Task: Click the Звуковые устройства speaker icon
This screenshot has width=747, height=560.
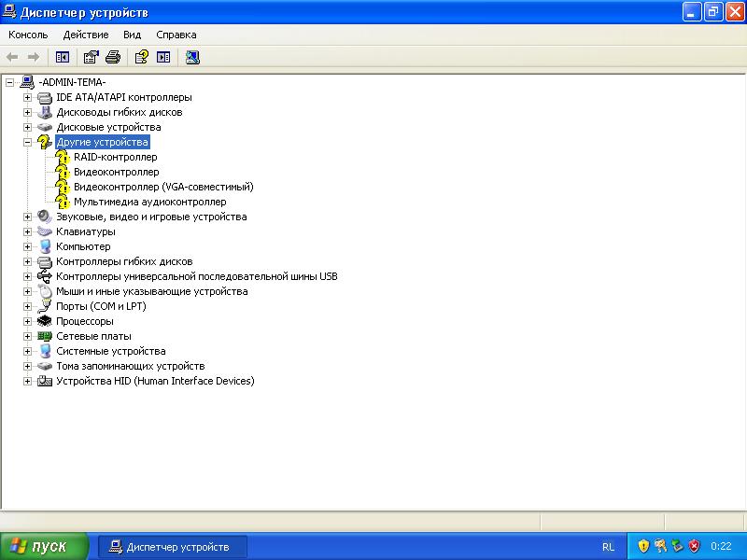Action: 44,217
